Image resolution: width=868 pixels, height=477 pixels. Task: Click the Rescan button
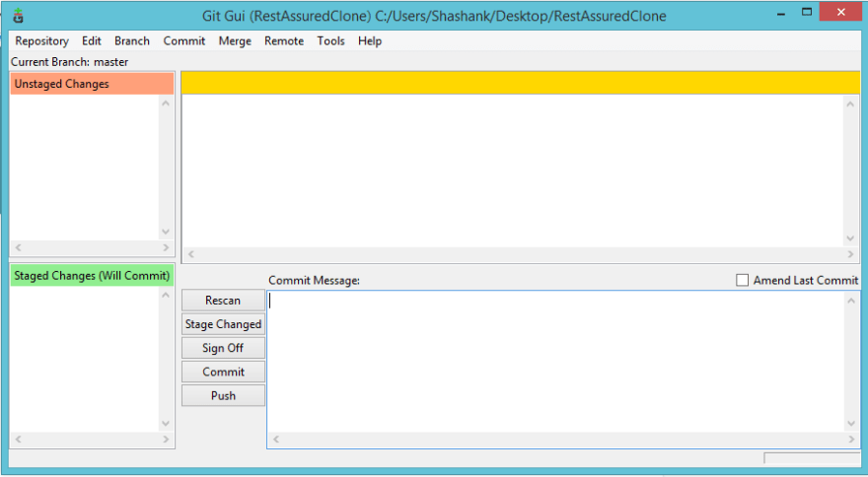tap(223, 301)
